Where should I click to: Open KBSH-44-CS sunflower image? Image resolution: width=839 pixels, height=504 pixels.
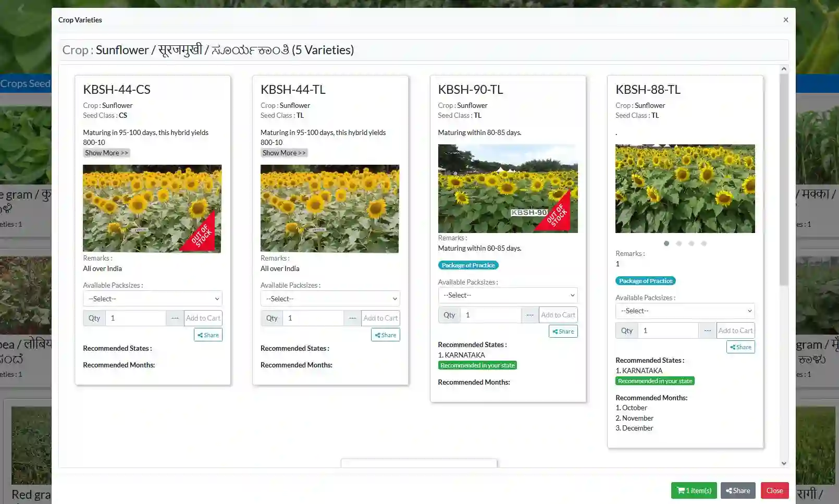point(152,208)
